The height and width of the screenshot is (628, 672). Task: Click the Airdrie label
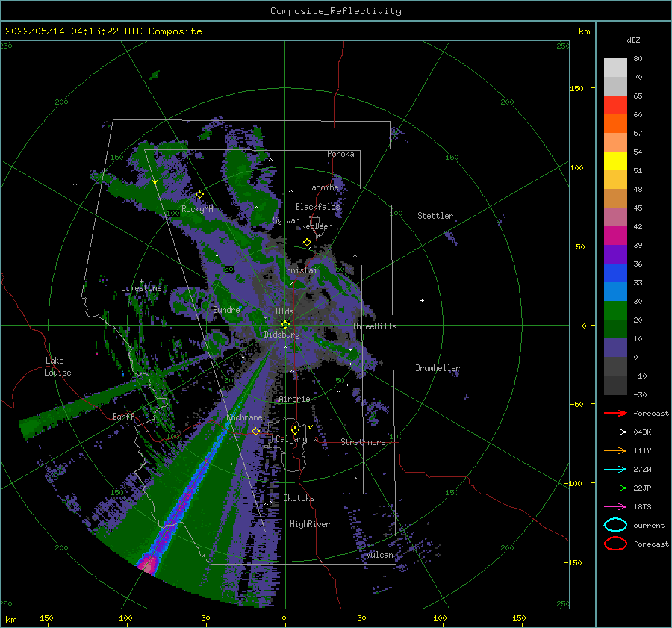point(294,399)
